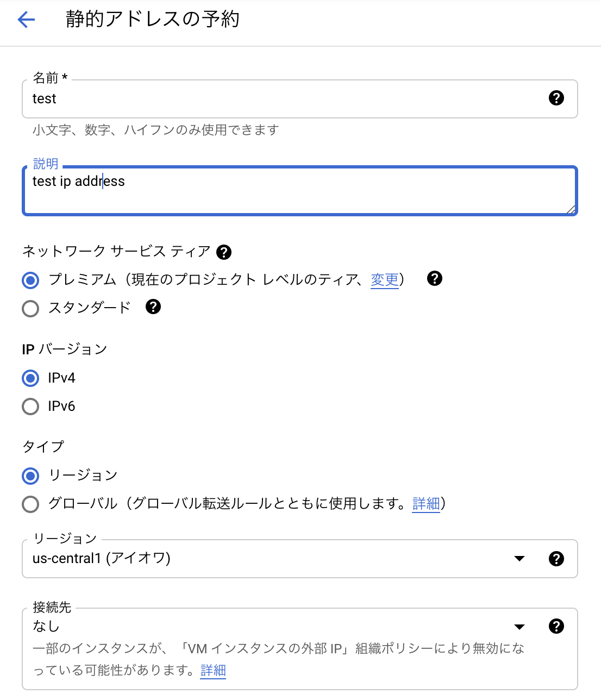The width and height of the screenshot is (601, 700).
Task: Click help icon beside ネットワーク サービス ティア
Action: 224,252
